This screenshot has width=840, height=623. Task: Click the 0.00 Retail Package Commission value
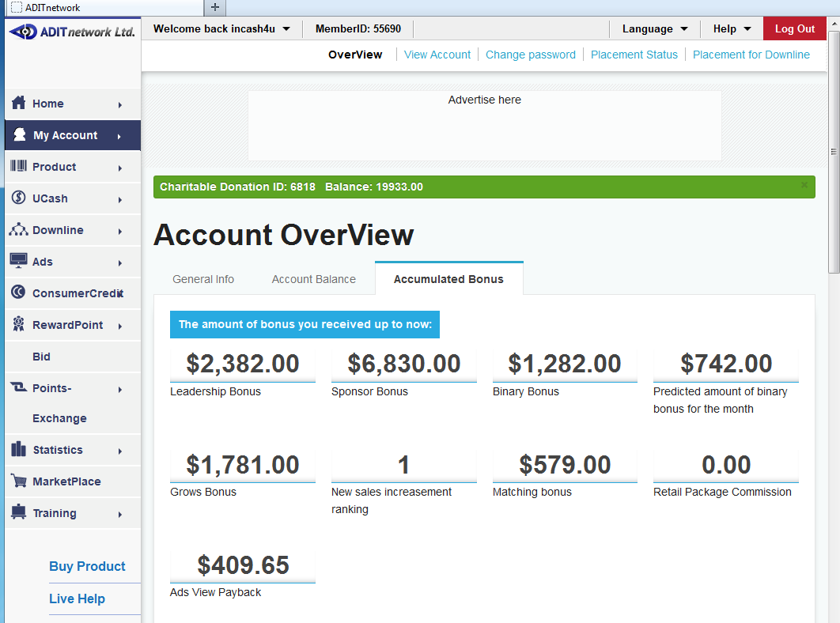tap(726, 464)
